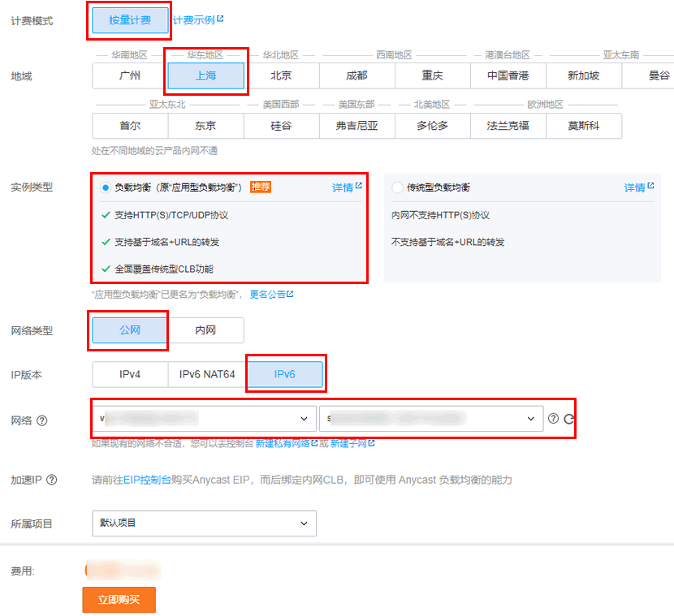674x616 pixels.
Task: Choose 硅谷 region
Action: point(282,126)
